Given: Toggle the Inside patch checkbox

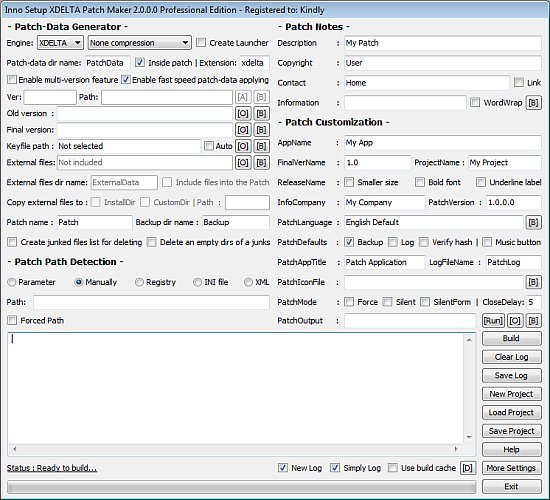Looking at the screenshot, I should coord(140,62).
